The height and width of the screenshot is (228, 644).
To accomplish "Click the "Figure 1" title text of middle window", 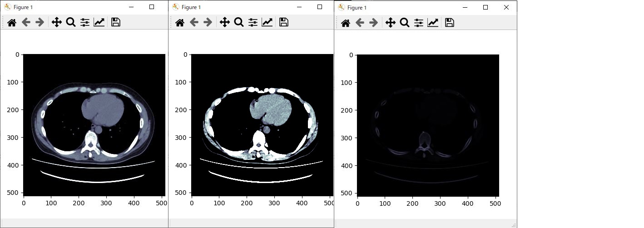I will coord(191,7).
